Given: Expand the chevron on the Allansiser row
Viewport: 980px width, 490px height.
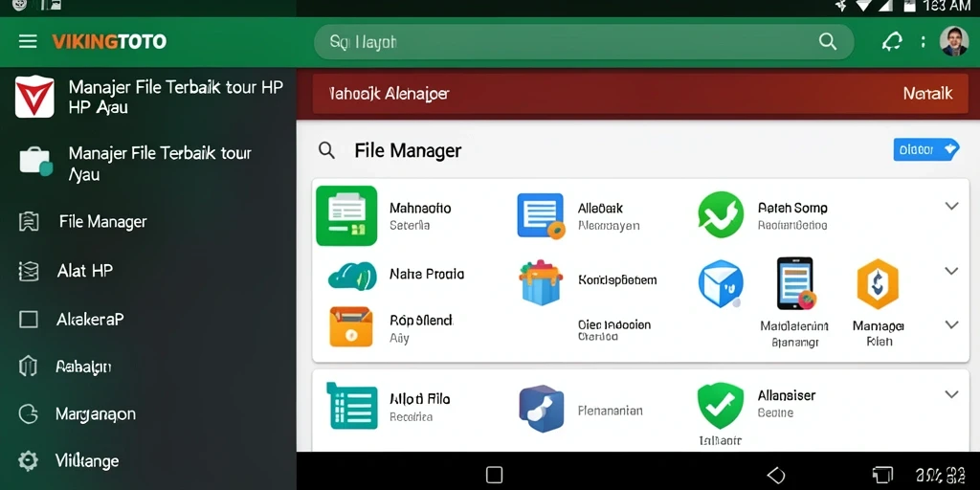Looking at the screenshot, I should [951, 393].
